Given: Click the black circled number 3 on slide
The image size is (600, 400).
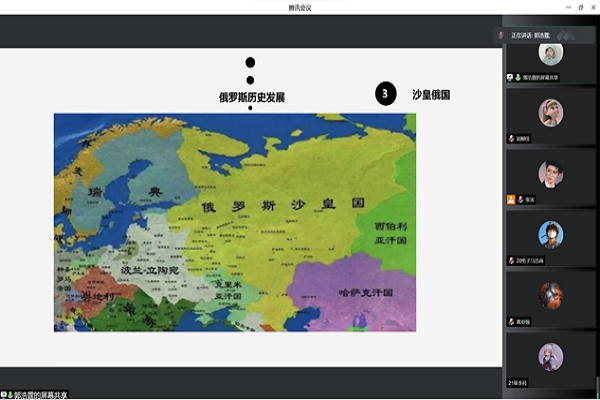Looking at the screenshot, I should pyautogui.click(x=385, y=94).
